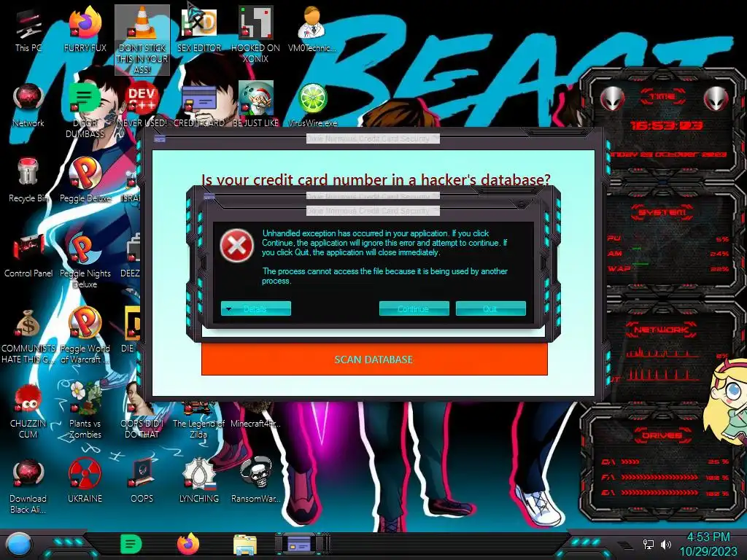Click Quit in the exception dialog
This screenshot has width=747, height=560.
(x=491, y=308)
